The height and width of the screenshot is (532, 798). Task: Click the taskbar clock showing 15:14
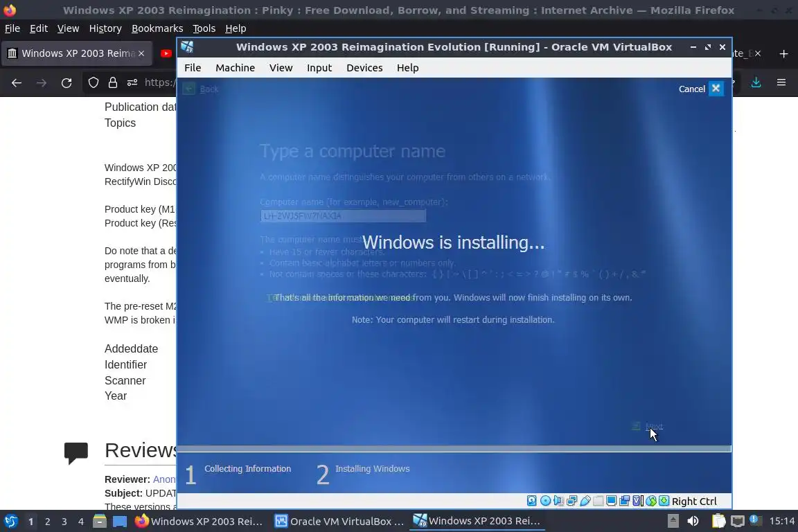[x=781, y=522]
